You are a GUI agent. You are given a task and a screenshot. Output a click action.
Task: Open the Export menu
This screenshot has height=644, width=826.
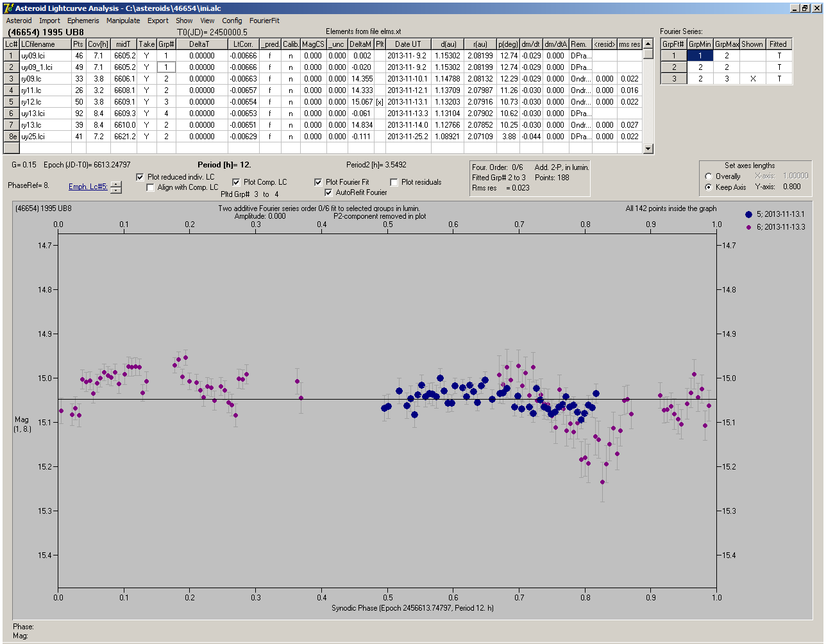pos(158,21)
